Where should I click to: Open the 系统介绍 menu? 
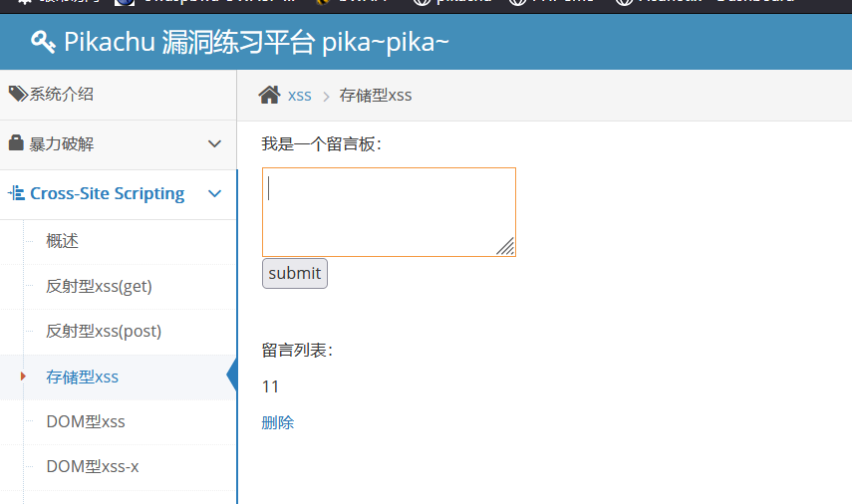coord(62,95)
